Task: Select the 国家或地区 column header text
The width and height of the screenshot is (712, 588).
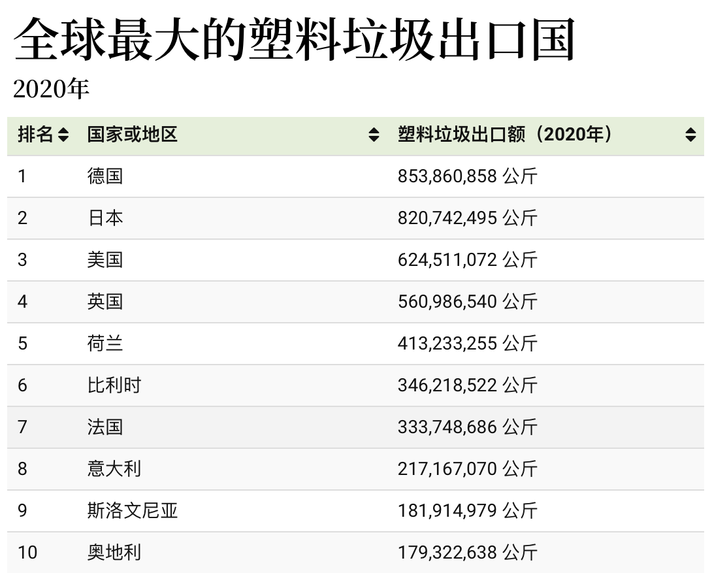Action: [133, 135]
